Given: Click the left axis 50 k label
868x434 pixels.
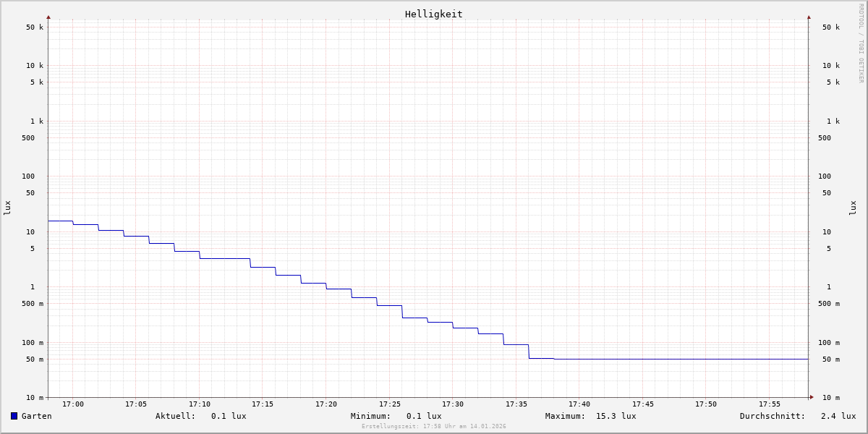Looking at the screenshot, I should pos(35,27).
